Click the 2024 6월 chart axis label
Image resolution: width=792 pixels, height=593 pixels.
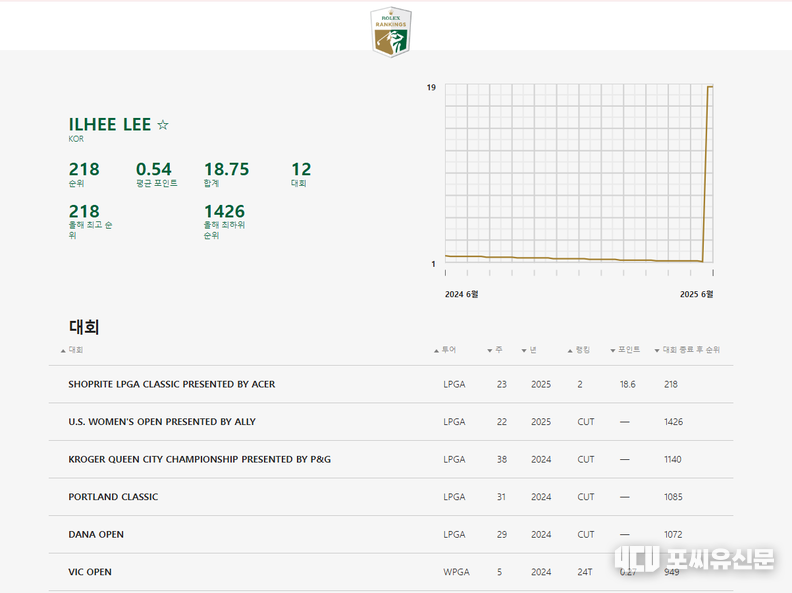pos(462,294)
